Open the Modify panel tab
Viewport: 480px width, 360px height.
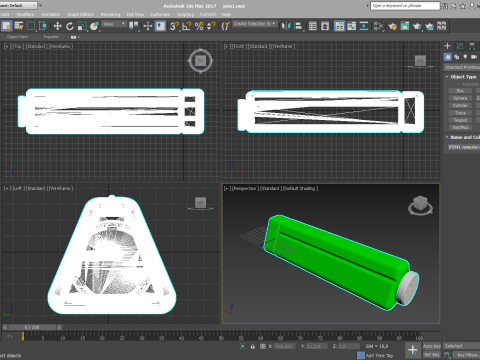460,46
